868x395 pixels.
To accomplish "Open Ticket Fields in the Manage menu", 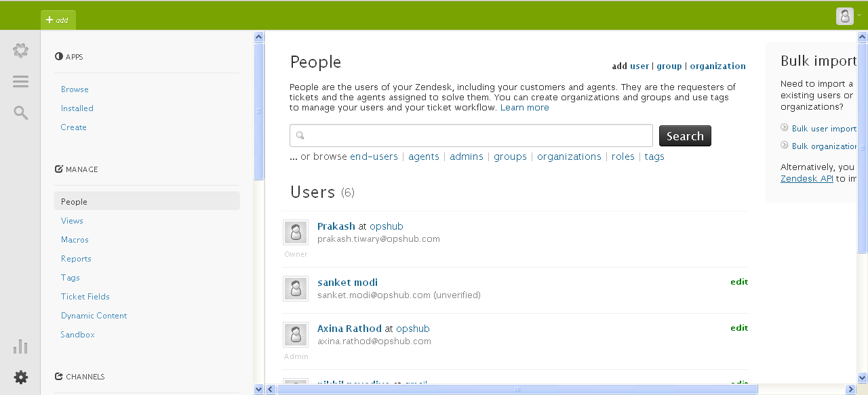I will [85, 297].
